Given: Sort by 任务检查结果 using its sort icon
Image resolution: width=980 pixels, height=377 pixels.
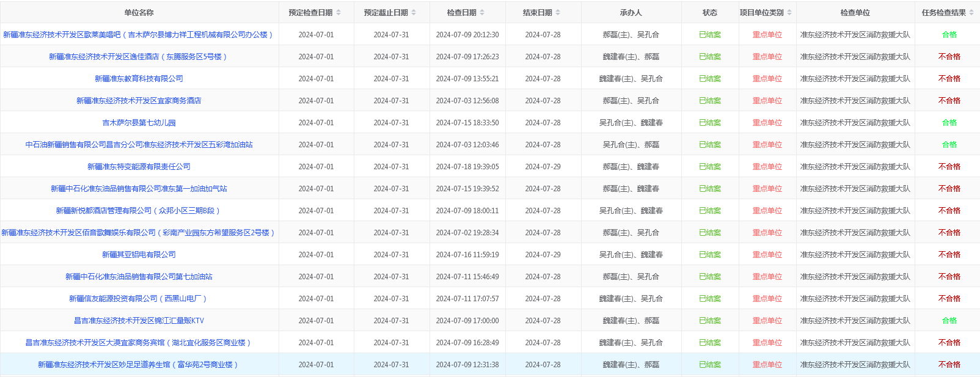Looking at the screenshot, I should point(971,12).
